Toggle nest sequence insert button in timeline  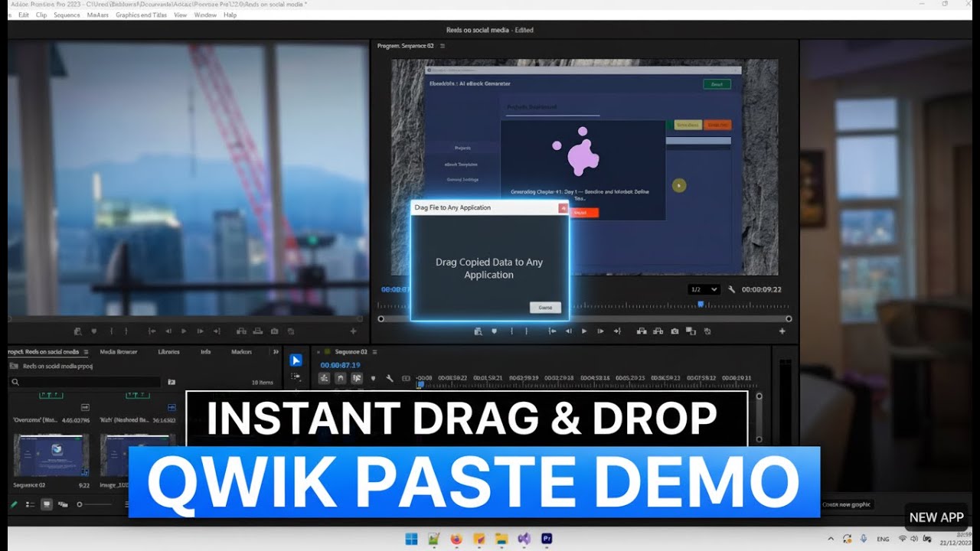324,378
